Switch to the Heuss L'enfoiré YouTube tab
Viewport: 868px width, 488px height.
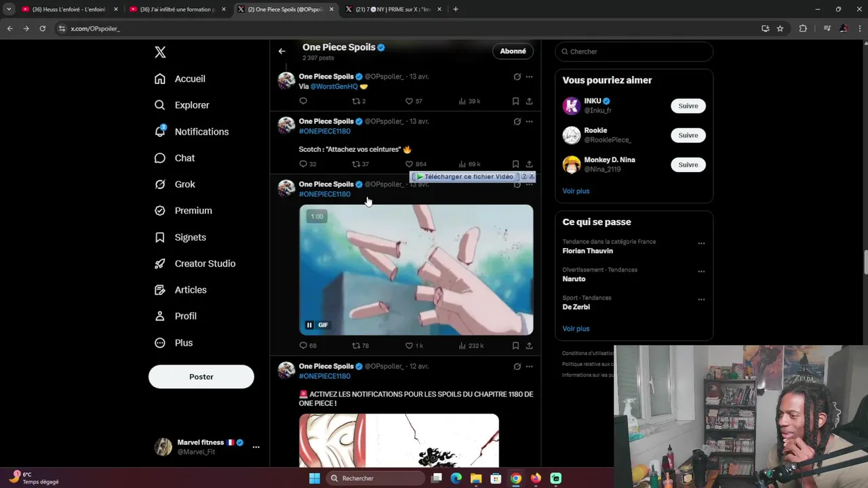coord(68,9)
